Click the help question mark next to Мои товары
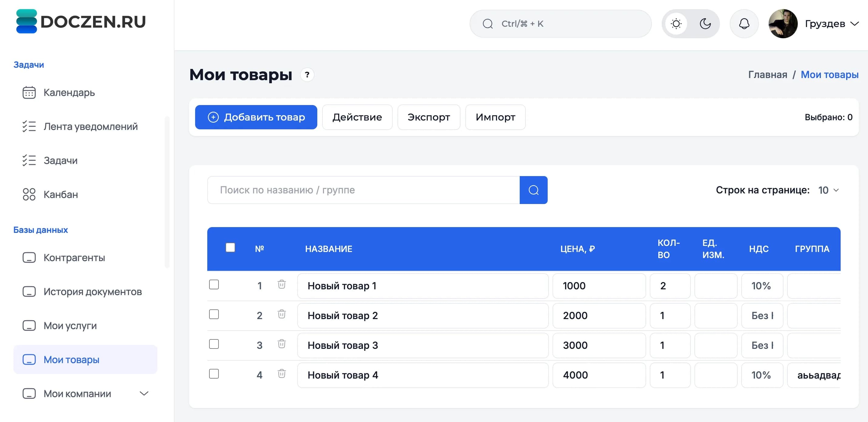 click(x=307, y=75)
